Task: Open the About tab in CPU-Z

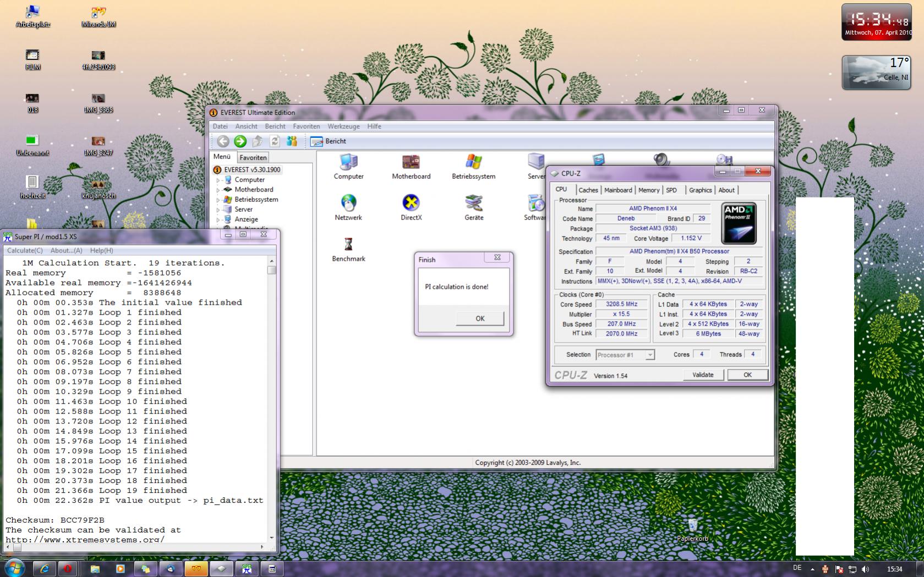Action: pyautogui.click(x=726, y=190)
